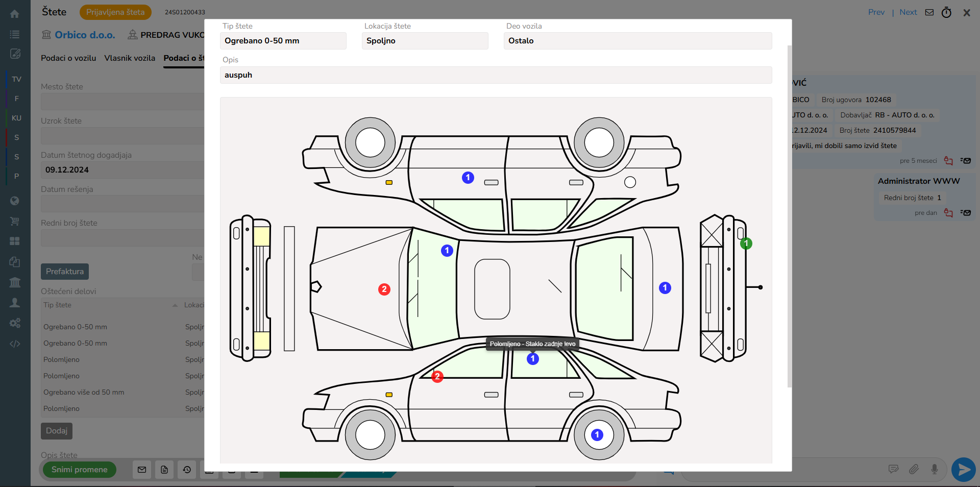The image size is (980, 487).
Task: Select red marker 2 on bottom side window
Action: click(437, 377)
